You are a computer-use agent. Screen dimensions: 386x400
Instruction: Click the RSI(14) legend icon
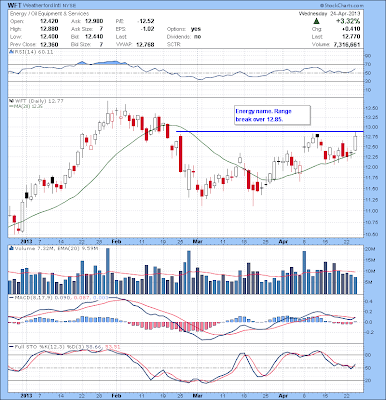(x=11, y=52)
